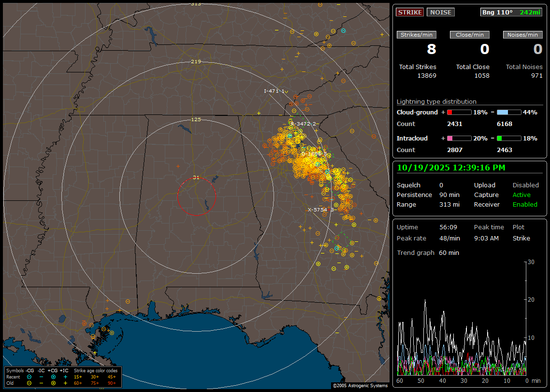The image size is (550, 392).
Task: Click the negative Intracloud green percentage bar
Action: coord(508,138)
